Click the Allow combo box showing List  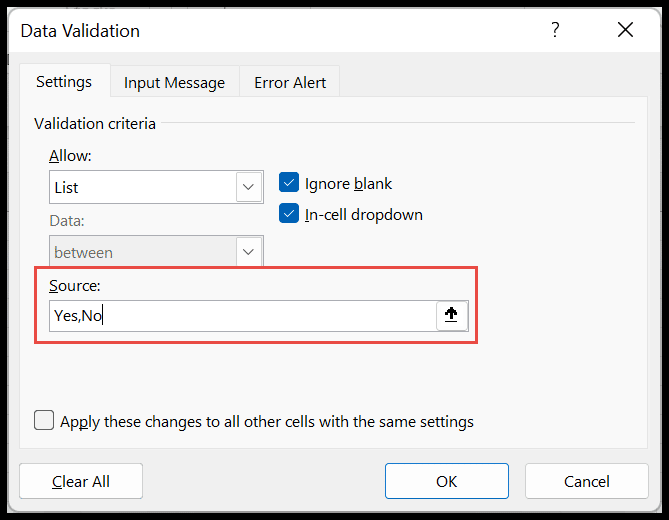tap(142, 187)
